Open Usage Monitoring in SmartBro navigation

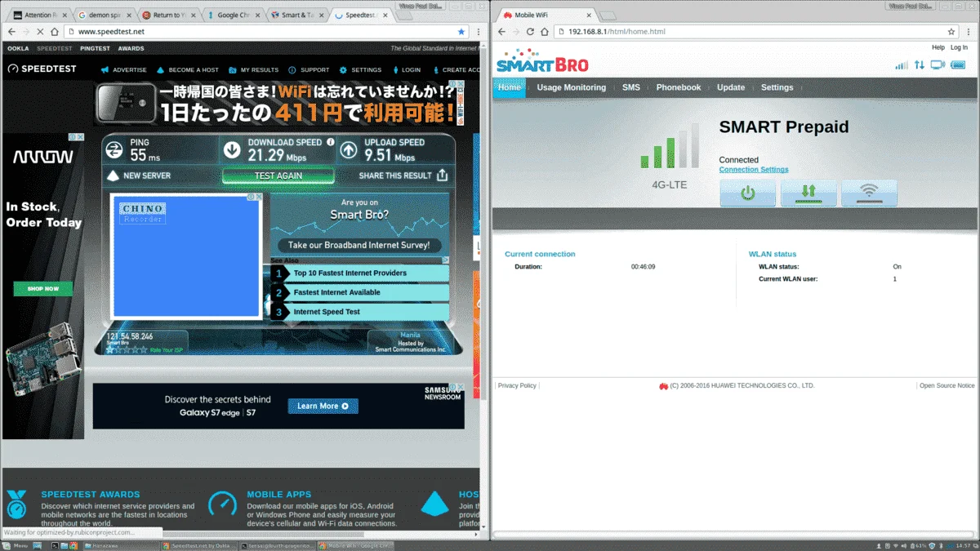click(572, 87)
